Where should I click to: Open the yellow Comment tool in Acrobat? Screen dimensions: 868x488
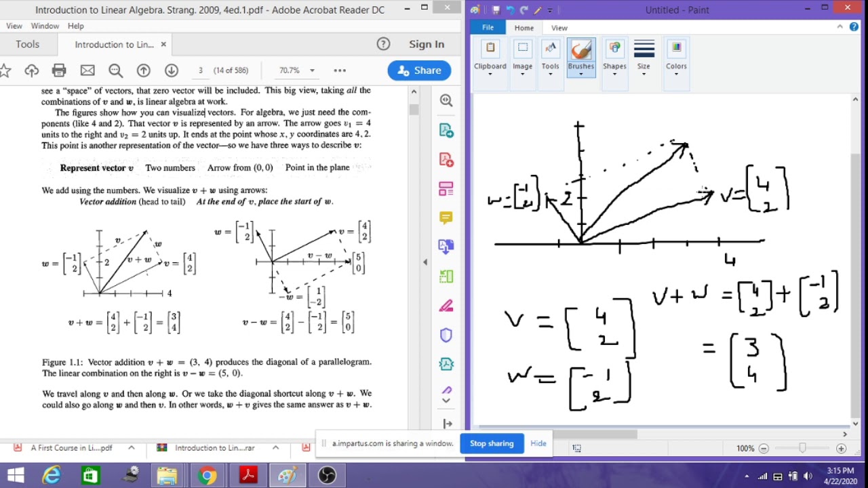446,218
